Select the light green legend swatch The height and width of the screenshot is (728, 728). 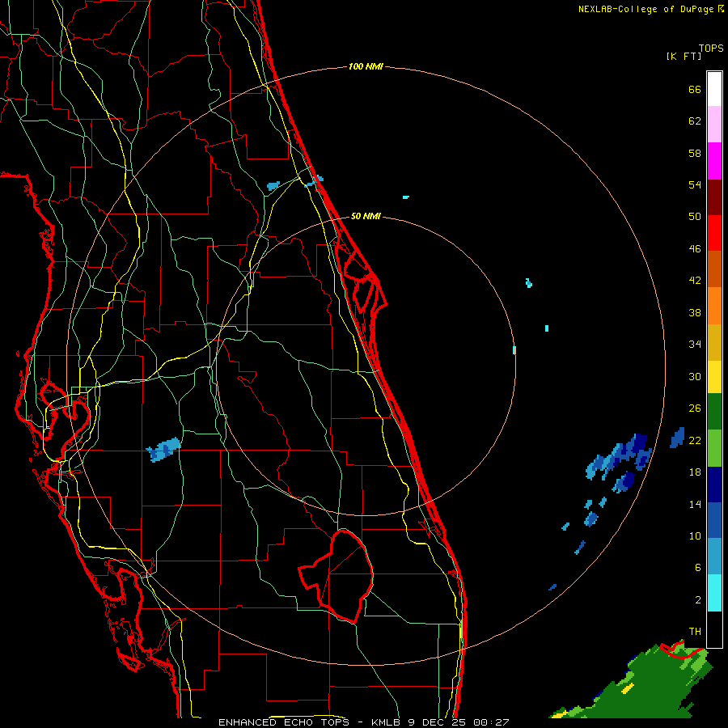click(x=714, y=448)
